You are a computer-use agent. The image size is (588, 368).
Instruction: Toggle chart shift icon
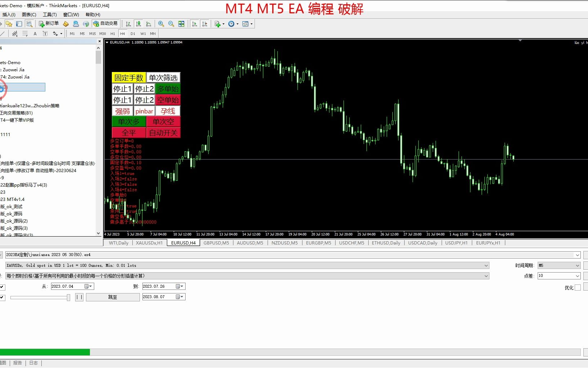(205, 24)
